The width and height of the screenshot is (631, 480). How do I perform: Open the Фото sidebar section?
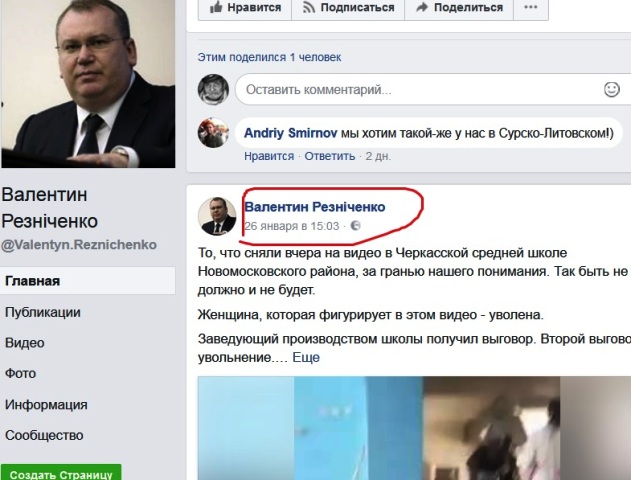(x=20, y=373)
